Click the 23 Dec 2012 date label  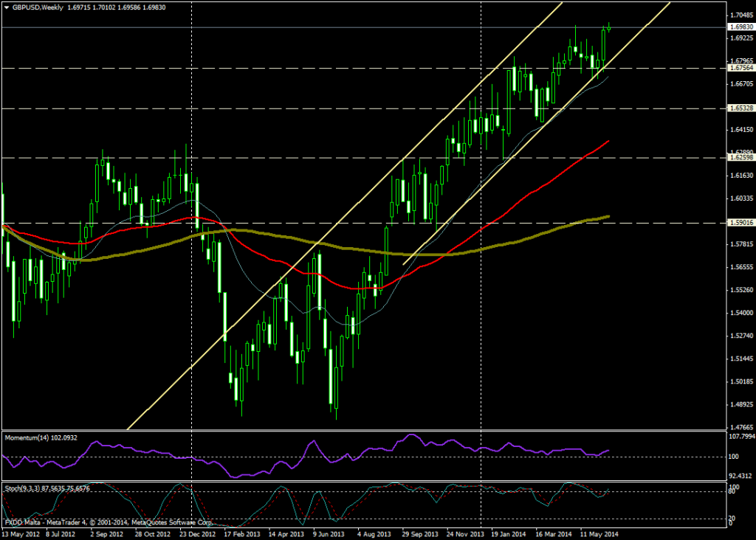point(198,533)
